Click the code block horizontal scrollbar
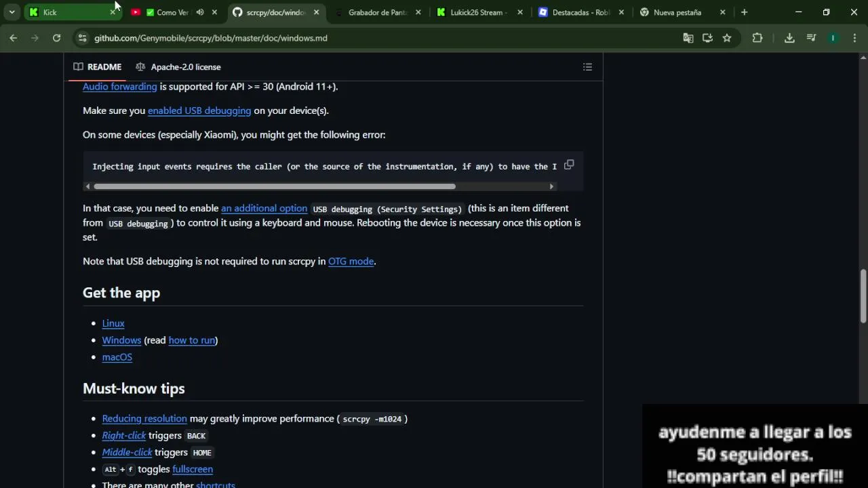The image size is (868, 488). [x=275, y=186]
